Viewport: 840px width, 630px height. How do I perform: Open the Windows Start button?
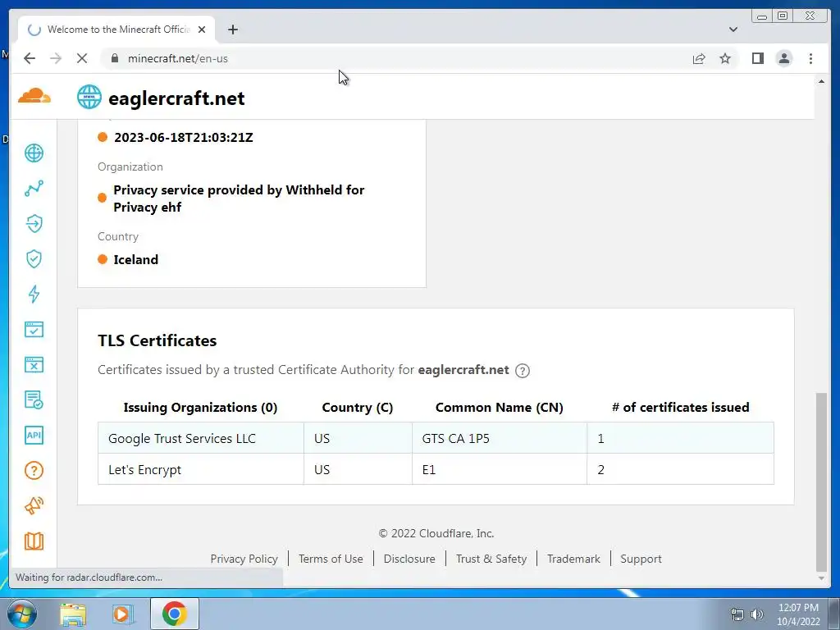click(21, 614)
